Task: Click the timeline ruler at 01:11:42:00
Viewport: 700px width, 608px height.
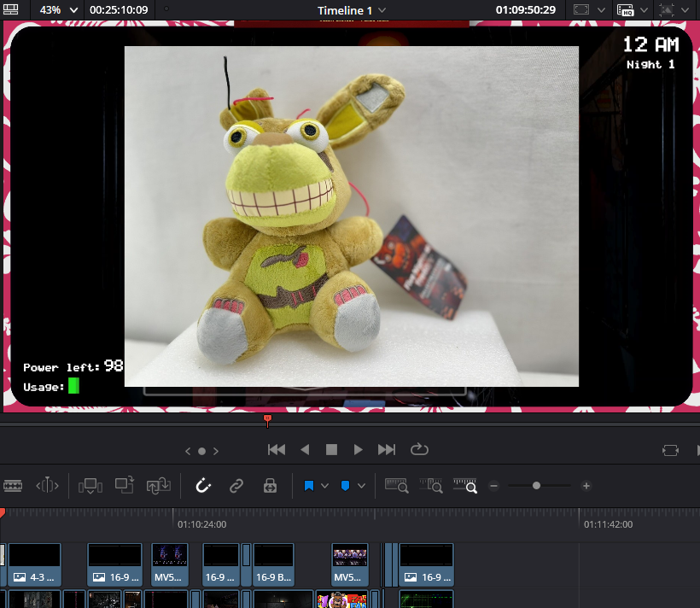Action: pos(608,524)
